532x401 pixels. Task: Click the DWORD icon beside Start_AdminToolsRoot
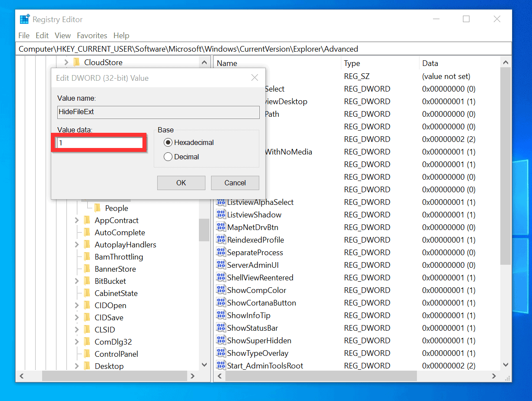(x=220, y=365)
